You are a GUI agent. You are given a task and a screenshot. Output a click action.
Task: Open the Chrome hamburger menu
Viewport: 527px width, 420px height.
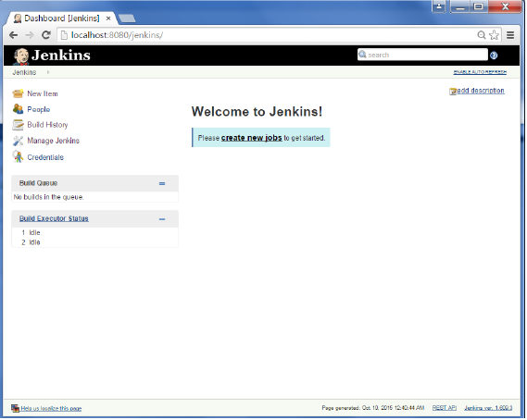510,35
